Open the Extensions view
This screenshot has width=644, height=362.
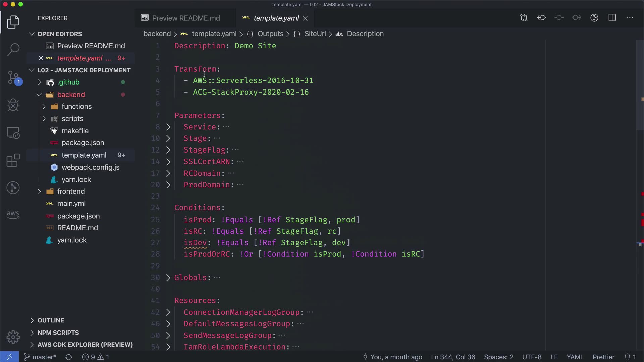coord(13,160)
